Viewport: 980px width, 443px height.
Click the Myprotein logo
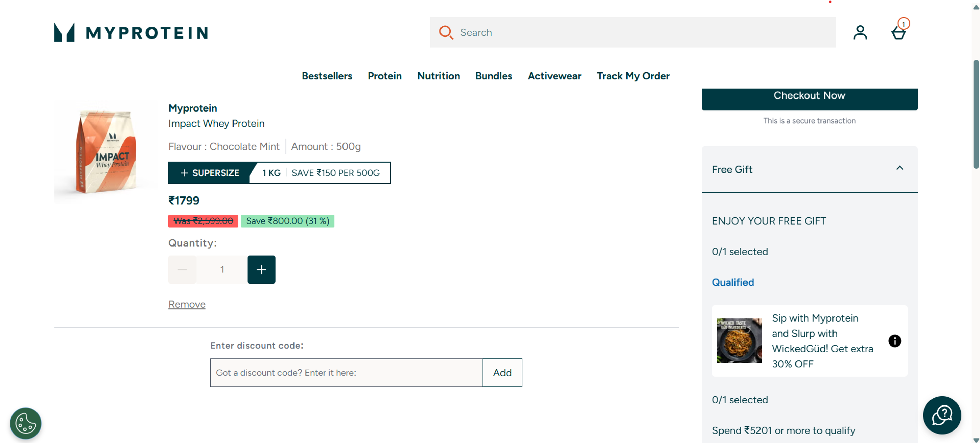coord(131,33)
